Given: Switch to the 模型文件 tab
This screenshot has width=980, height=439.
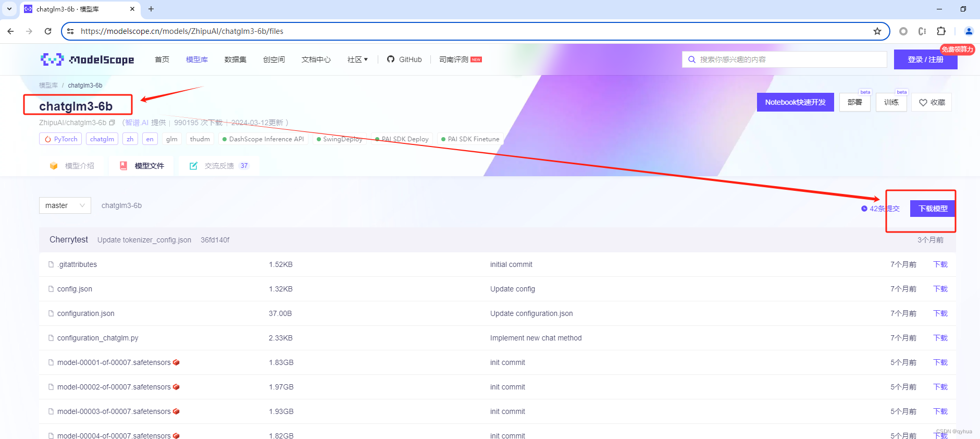Looking at the screenshot, I should click(x=142, y=166).
